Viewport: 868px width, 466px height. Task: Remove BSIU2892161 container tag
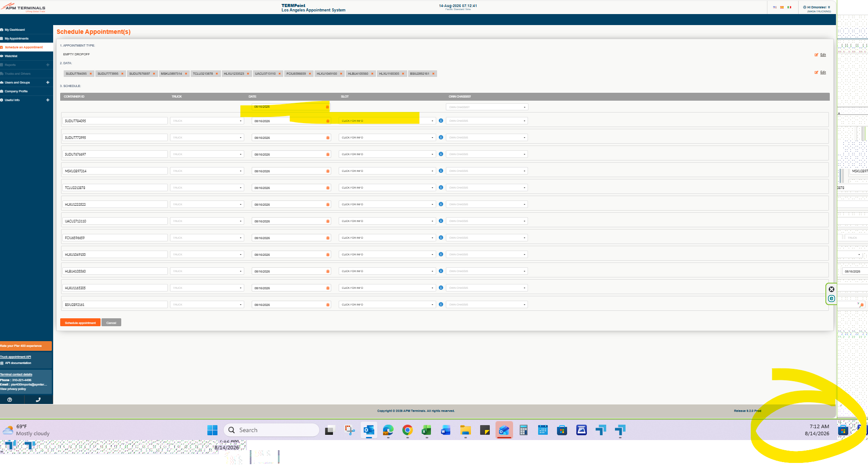point(433,74)
